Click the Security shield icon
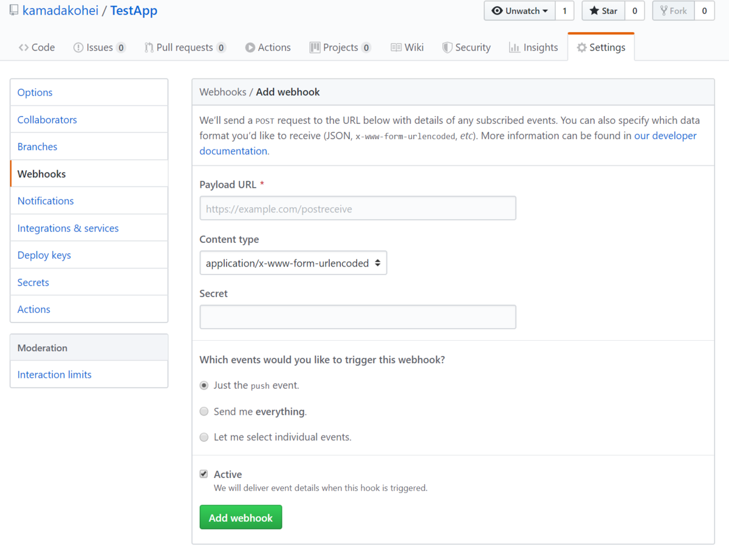Image resolution: width=729 pixels, height=560 pixels. [447, 47]
